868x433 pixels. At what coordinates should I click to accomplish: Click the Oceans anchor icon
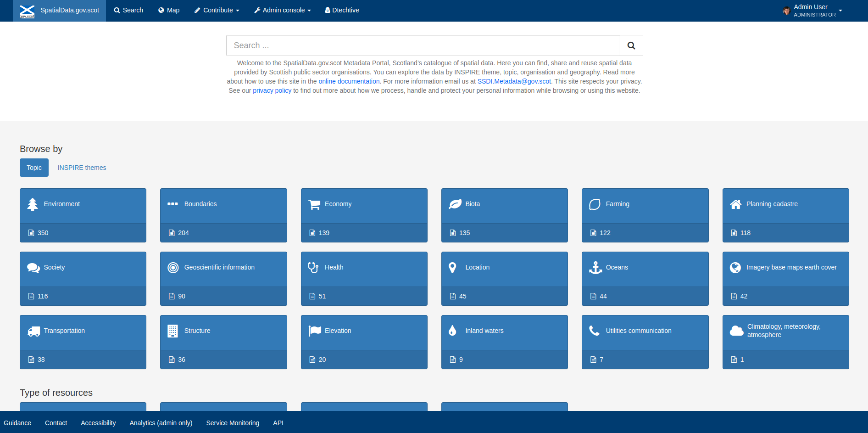(595, 268)
